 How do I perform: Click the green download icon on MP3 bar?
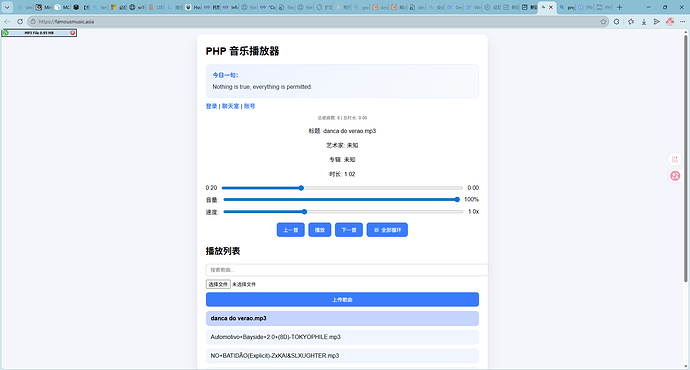pos(6,33)
